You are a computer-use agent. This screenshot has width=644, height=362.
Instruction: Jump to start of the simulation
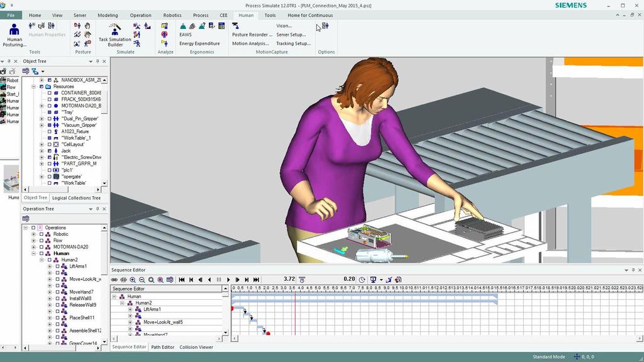tap(182, 280)
